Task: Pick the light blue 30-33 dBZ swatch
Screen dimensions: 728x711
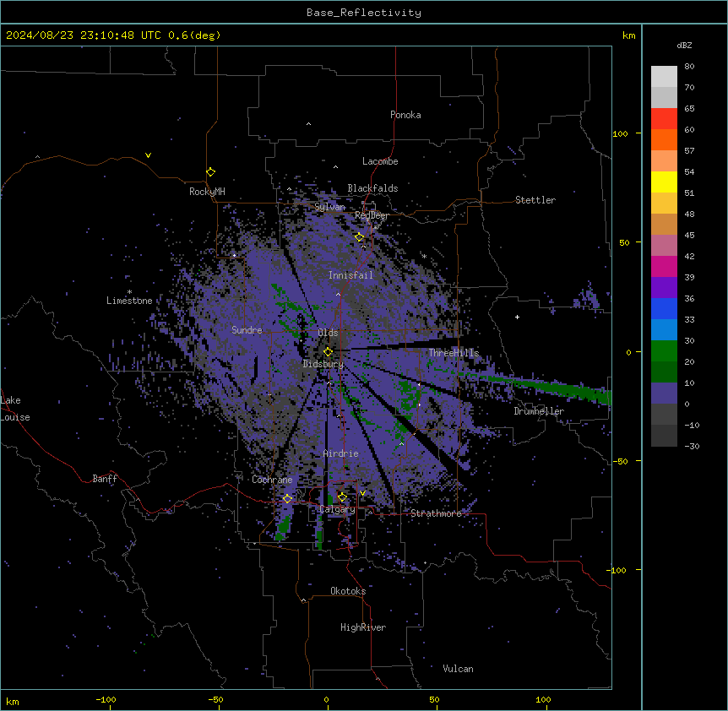Action: (x=664, y=329)
